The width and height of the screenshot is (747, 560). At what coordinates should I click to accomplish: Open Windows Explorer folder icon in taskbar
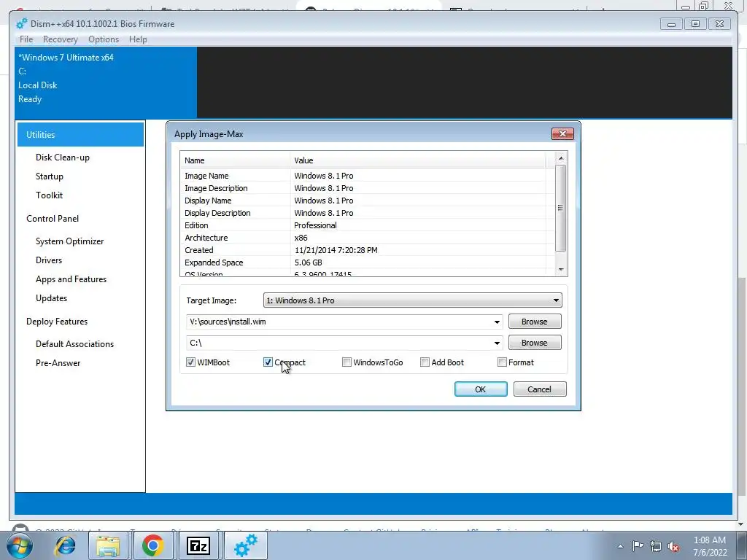108,545
